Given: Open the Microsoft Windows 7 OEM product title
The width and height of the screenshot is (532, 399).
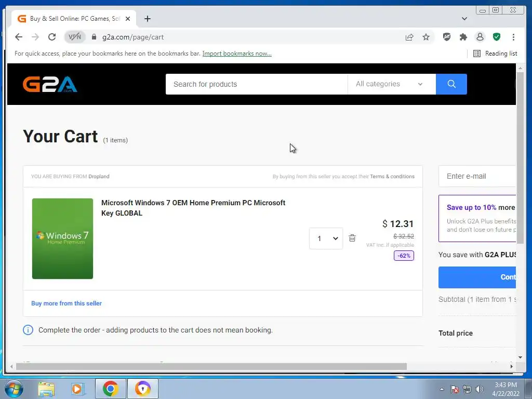Looking at the screenshot, I should (193, 208).
